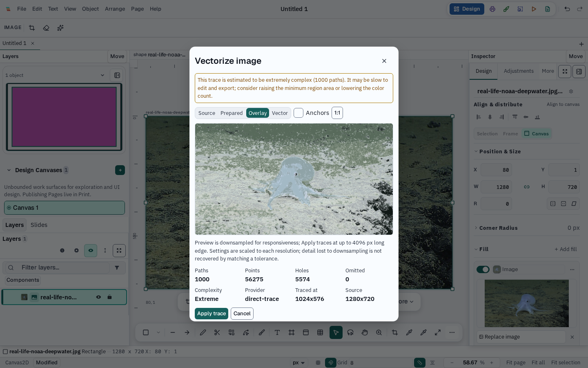Image resolution: width=588 pixels, height=368 pixels.
Task: Collapse the Fill section
Action: pos(476,249)
